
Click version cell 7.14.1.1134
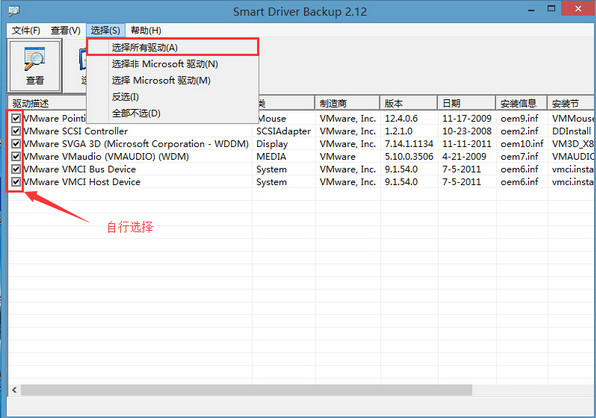pyautogui.click(x=409, y=144)
